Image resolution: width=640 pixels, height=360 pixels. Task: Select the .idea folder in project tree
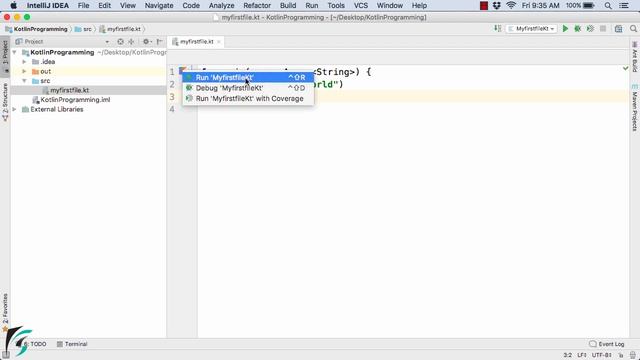tap(43, 62)
